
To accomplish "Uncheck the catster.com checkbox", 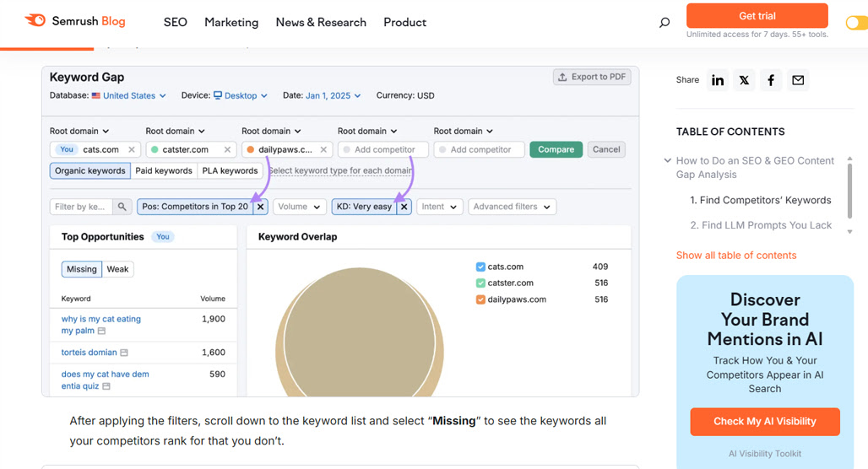I will (480, 283).
